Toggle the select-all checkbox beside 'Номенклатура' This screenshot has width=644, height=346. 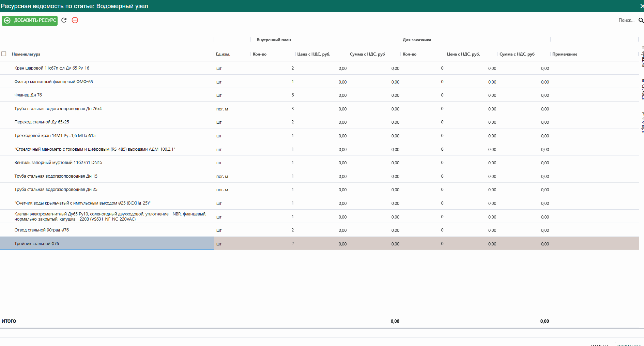coord(4,54)
